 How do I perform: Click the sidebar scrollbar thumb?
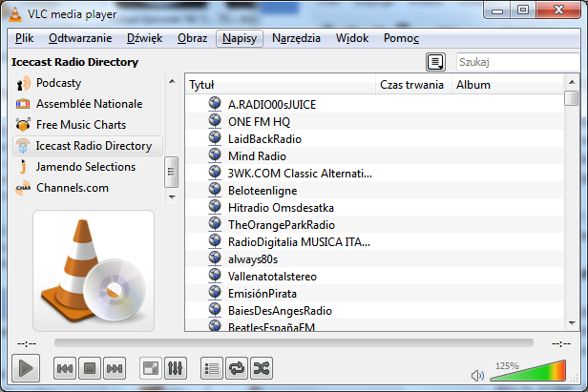tap(172, 172)
